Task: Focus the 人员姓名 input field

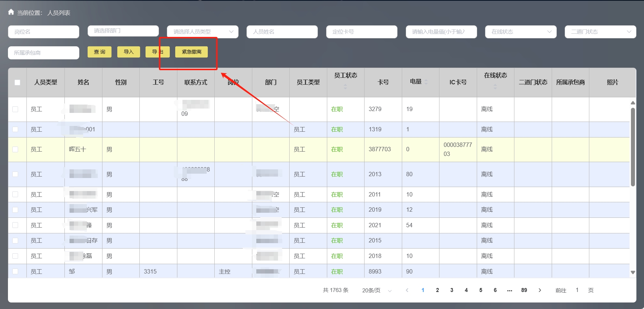Action: coord(282,32)
